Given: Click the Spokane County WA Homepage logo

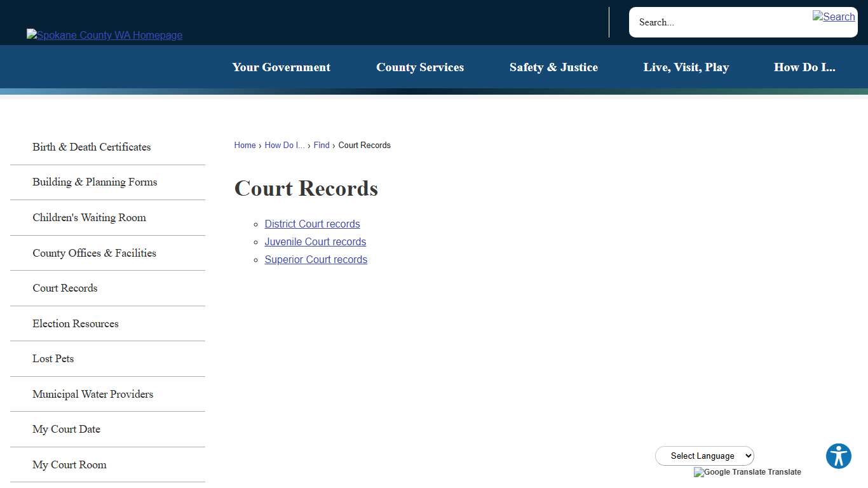Looking at the screenshot, I should coord(104,35).
